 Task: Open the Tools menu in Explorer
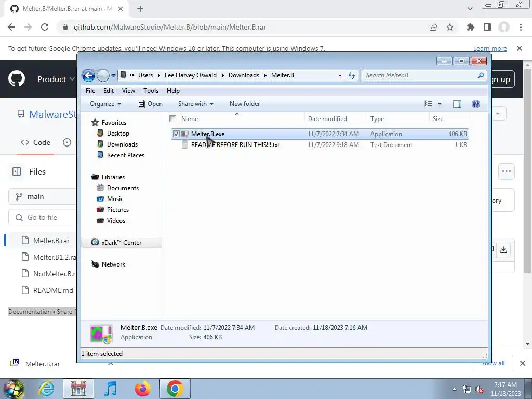tap(151, 91)
